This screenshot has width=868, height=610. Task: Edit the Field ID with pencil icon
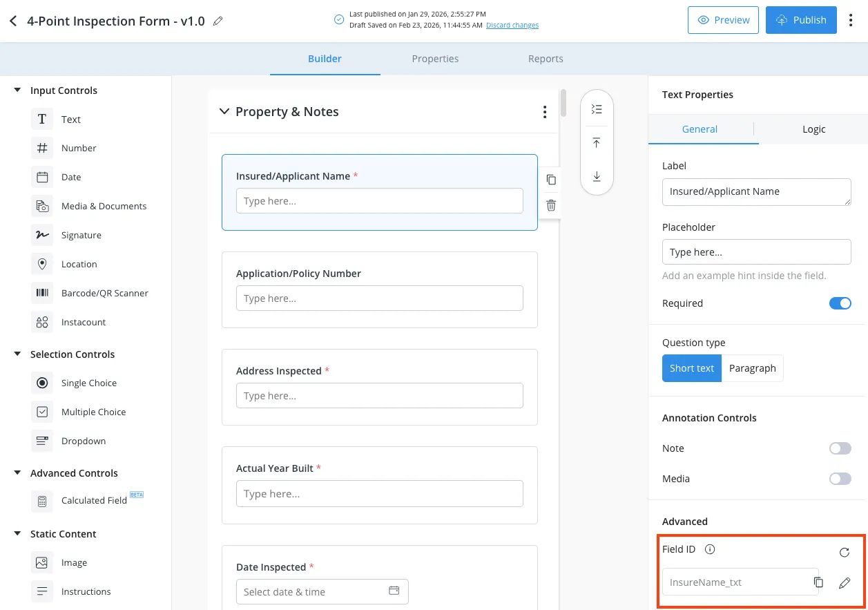(x=844, y=583)
